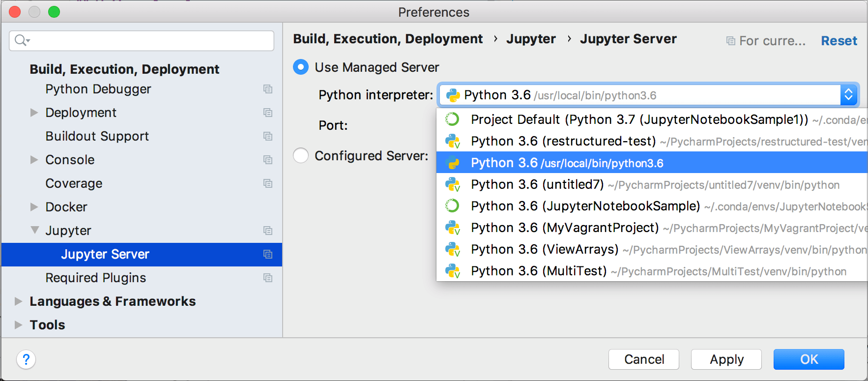Click the project-level icon beside Jupyter Server

pyautogui.click(x=268, y=254)
